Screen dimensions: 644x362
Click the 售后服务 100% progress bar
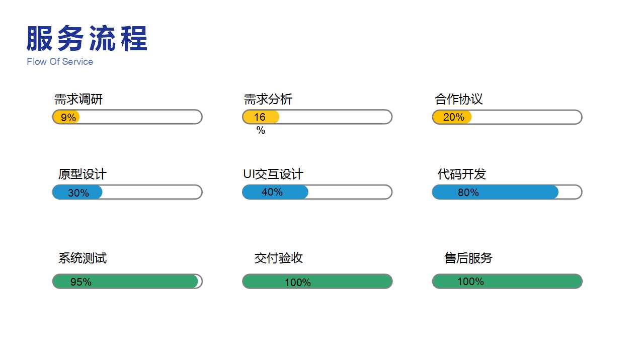[x=507, y=282]
